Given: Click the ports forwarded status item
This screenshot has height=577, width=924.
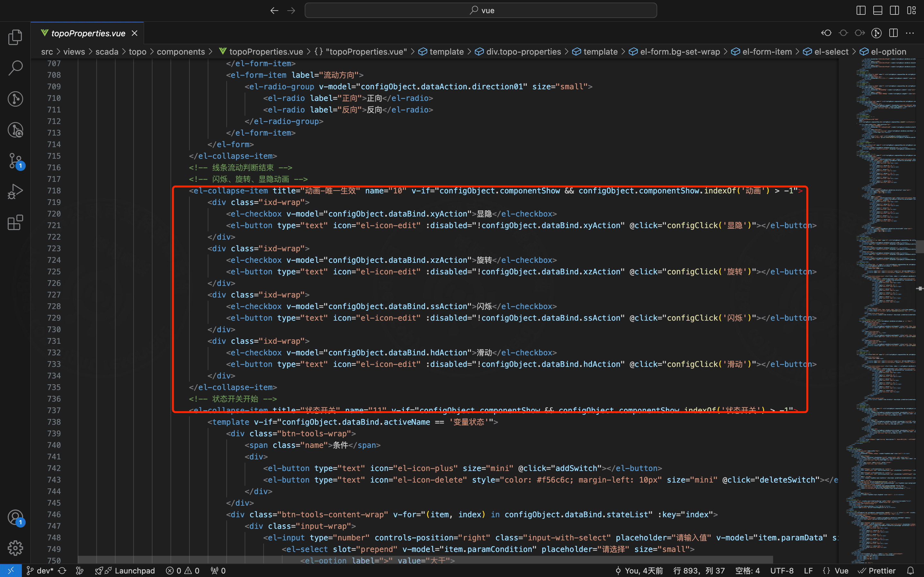Looking at the screenshot, I should tap(218, 571).
